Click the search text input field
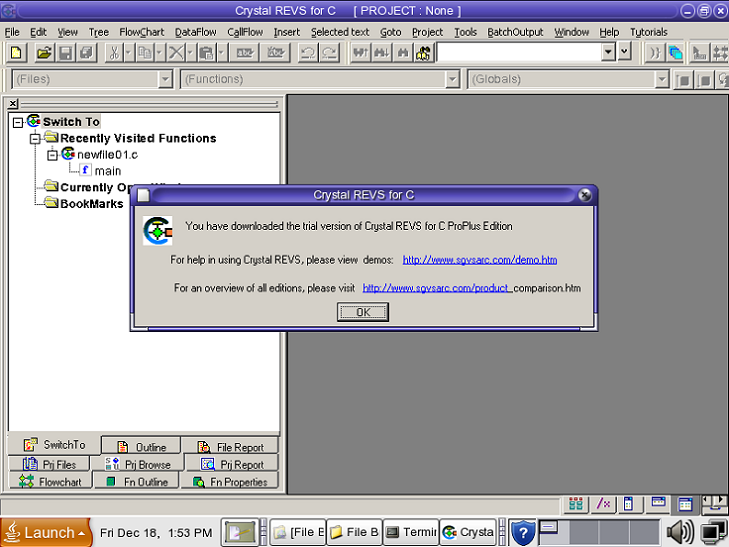Image resolution: width=729 pixels, height=547 pixels. (x=519, y=52)
